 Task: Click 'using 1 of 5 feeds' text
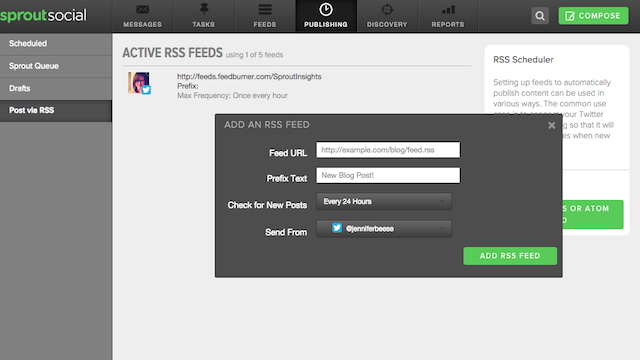(x=254, y=55)
